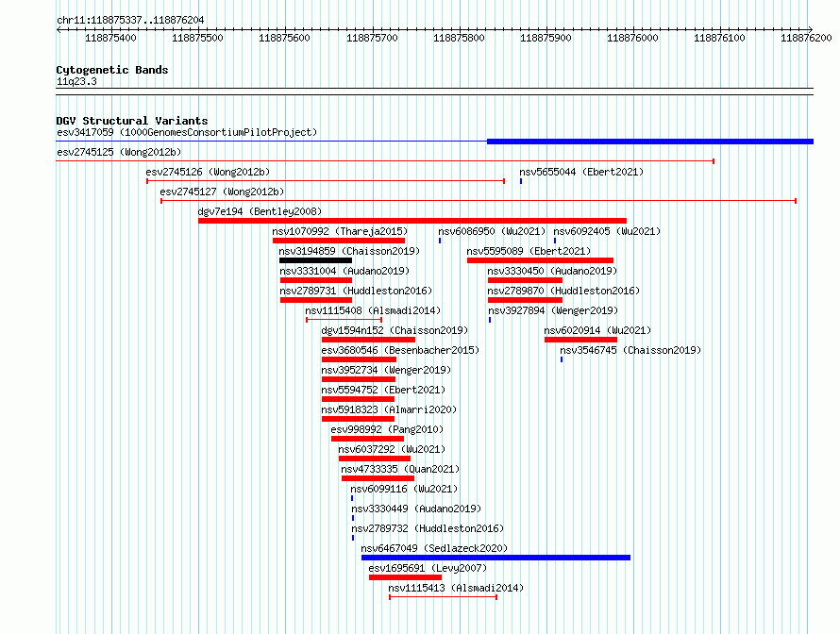Click the chr11:118875337..118876204 coordinates text

(130, 20)
